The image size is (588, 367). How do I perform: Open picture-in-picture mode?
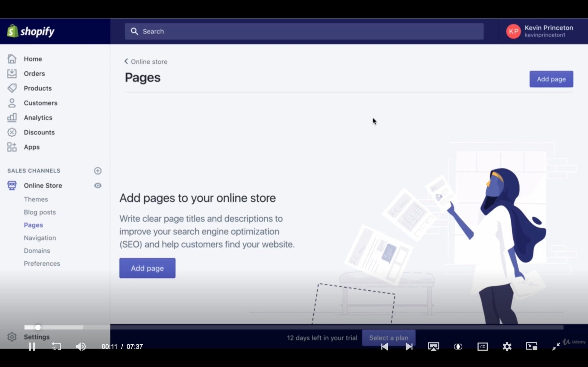(x=531, y=346)
